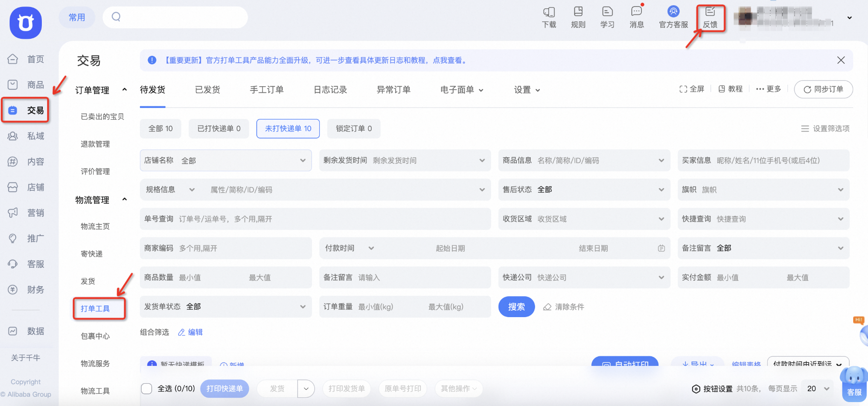Collapse the 物流管理 section
This screenshot has width=868, height=406.
[125, 199]
